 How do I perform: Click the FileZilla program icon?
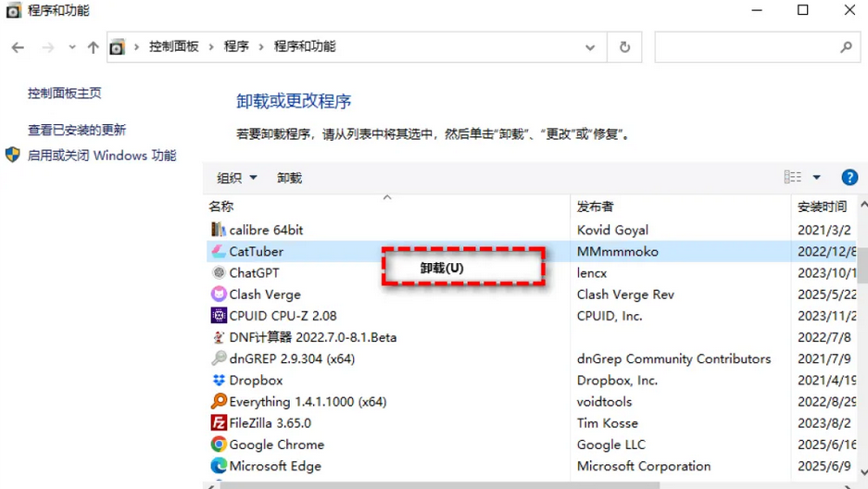pos(219,422)
